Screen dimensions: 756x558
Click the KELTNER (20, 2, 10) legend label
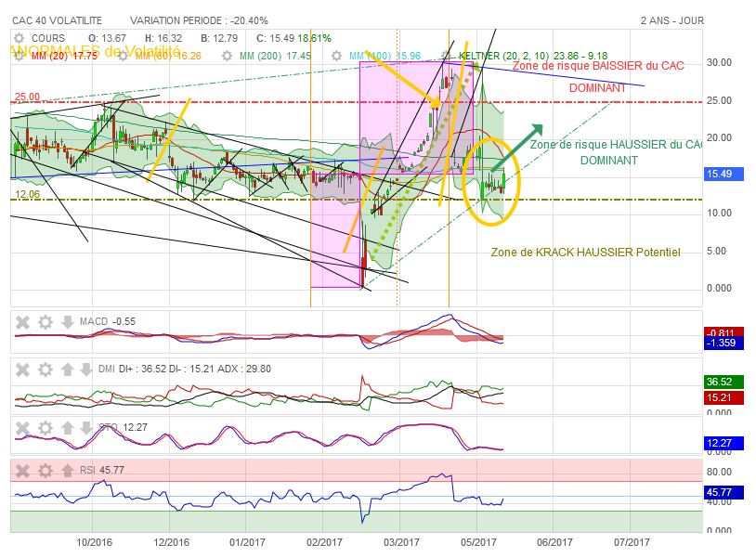pyautogui.click(x=533, y=56)
